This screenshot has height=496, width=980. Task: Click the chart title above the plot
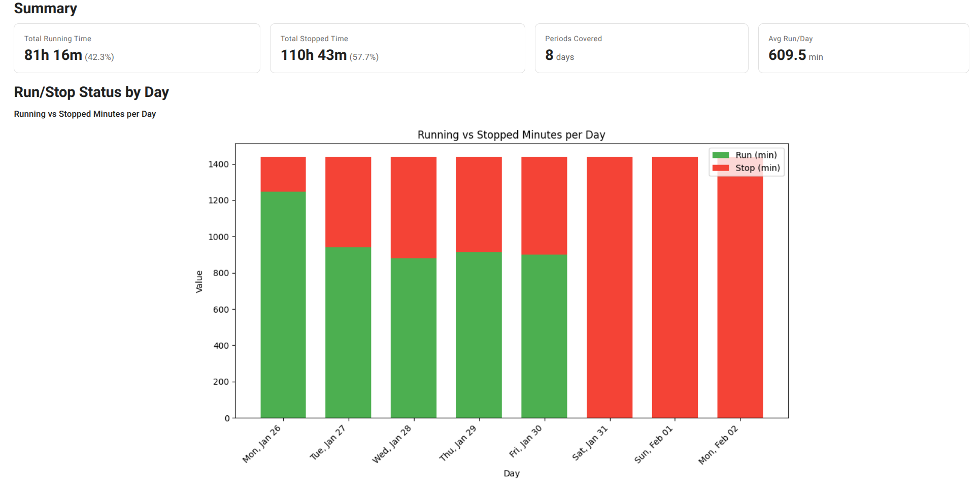pos(511,135)
